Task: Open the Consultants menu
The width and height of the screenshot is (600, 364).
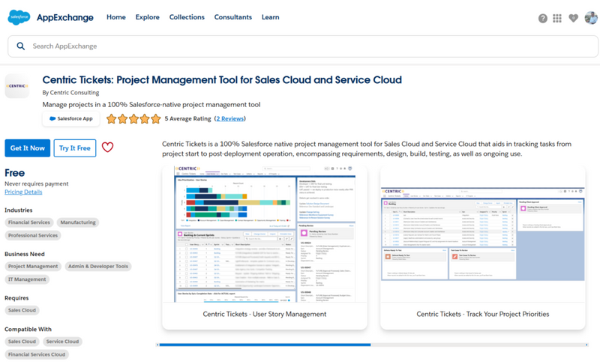Action: click(233, 17)
